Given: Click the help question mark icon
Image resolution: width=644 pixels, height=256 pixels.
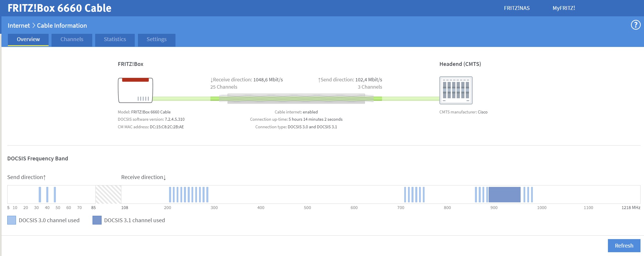Looking at the screenshot, I should [x=636, y=25].
